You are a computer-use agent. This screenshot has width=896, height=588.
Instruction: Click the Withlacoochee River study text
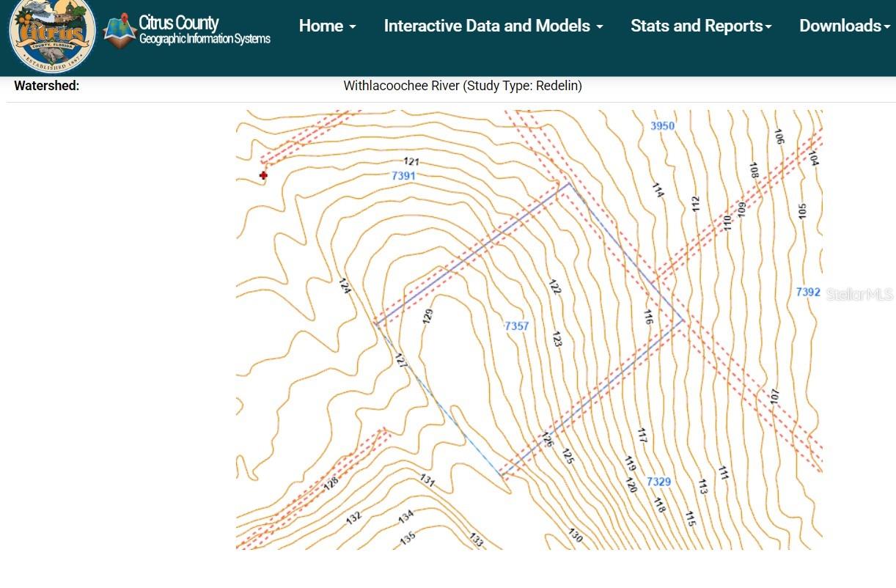click(463, 86)
